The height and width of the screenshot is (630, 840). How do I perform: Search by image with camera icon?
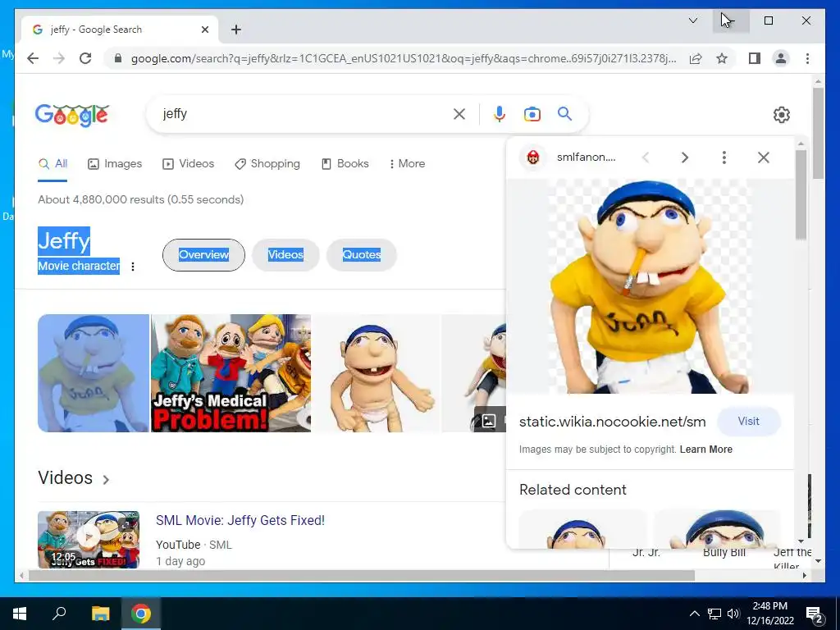click(x=532, y=114)
